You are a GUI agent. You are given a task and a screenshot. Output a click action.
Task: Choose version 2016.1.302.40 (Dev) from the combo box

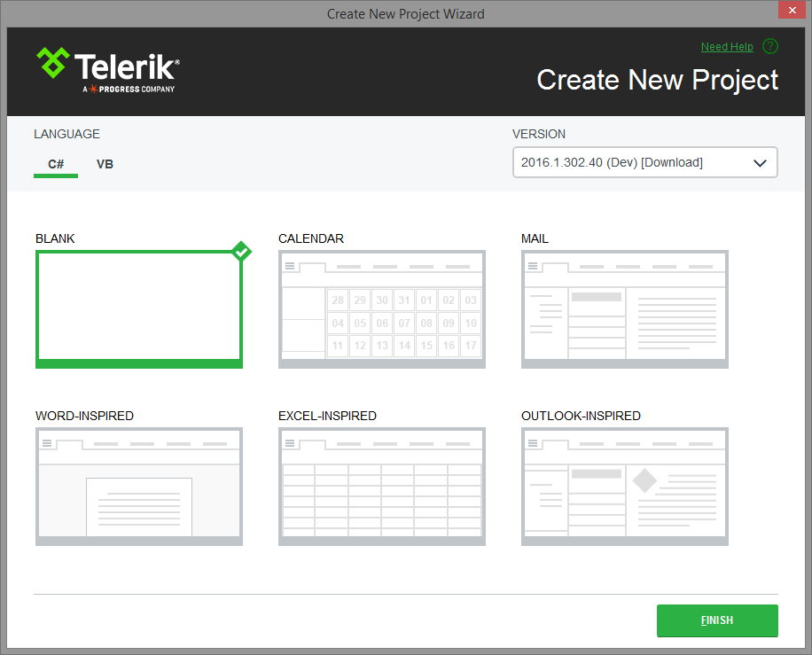tap(621, 162)
